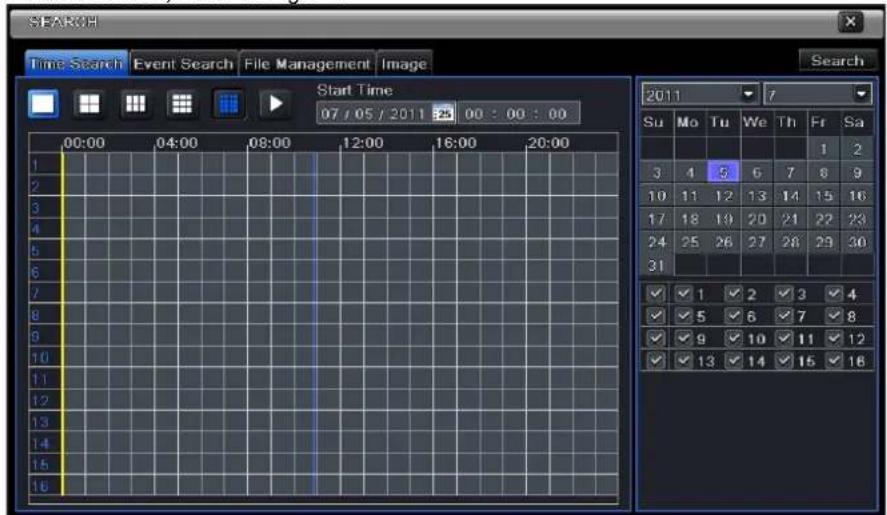Toggle channel 8 checkbox

(x=834, y=315)
